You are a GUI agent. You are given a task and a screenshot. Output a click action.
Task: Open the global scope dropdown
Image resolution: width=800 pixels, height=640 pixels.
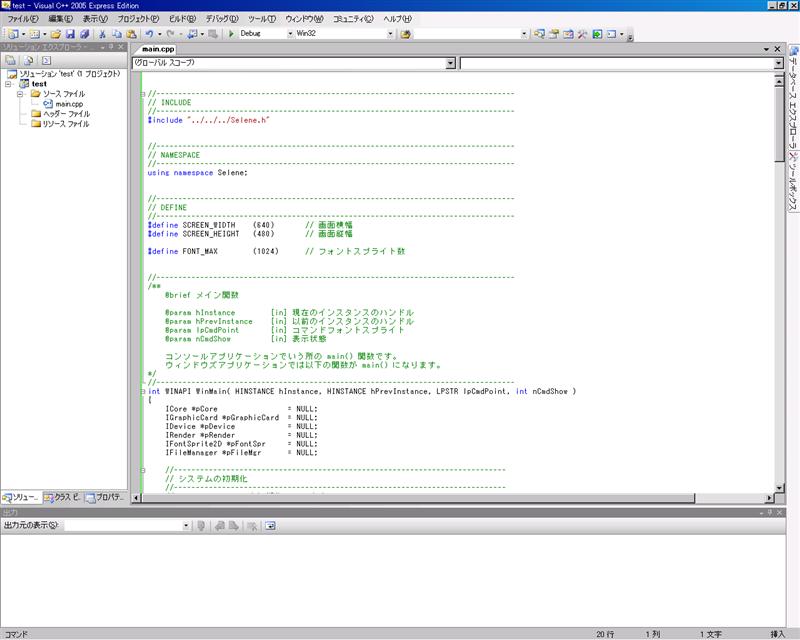coord(450,63)
